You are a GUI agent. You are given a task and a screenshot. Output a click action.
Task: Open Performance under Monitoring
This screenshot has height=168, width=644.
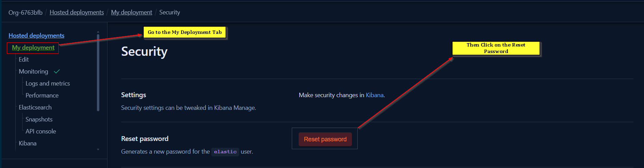click(x=42, y=95)
